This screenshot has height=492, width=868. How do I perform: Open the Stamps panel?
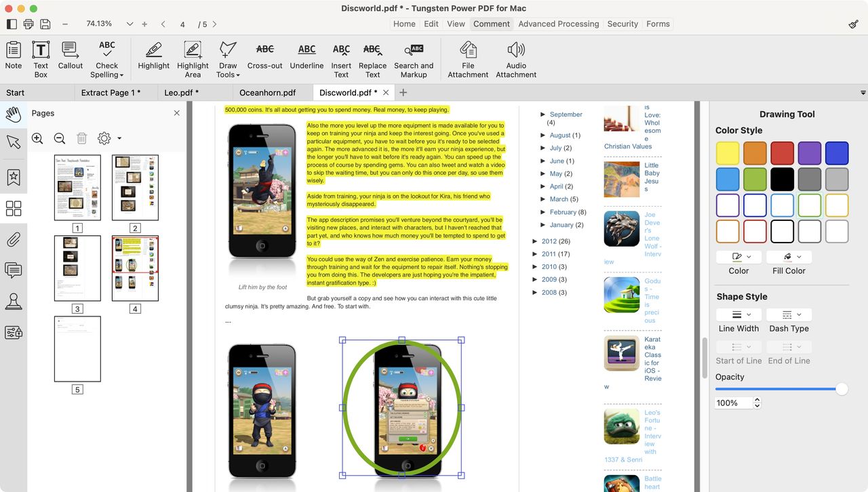[14, 302]
